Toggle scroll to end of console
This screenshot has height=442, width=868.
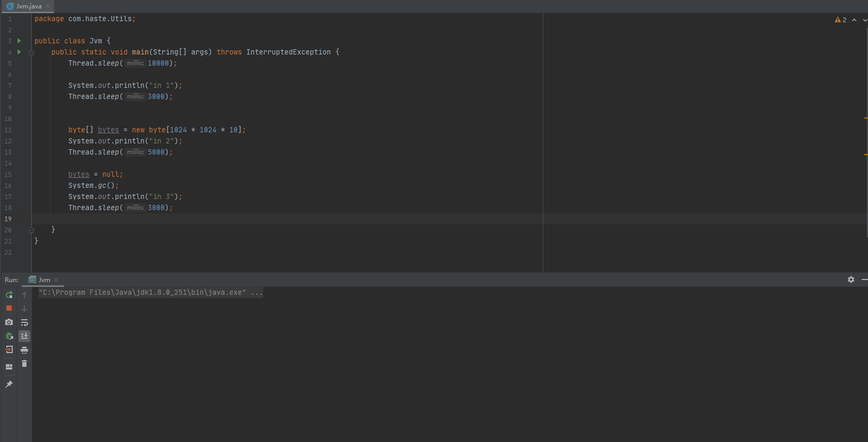[24, 336]
